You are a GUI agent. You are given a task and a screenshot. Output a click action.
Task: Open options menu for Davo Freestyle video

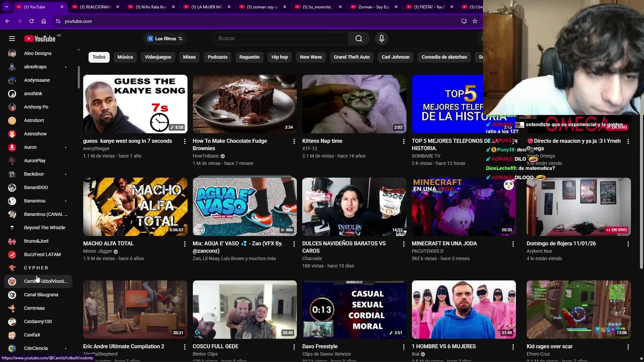tap(404, 346)
